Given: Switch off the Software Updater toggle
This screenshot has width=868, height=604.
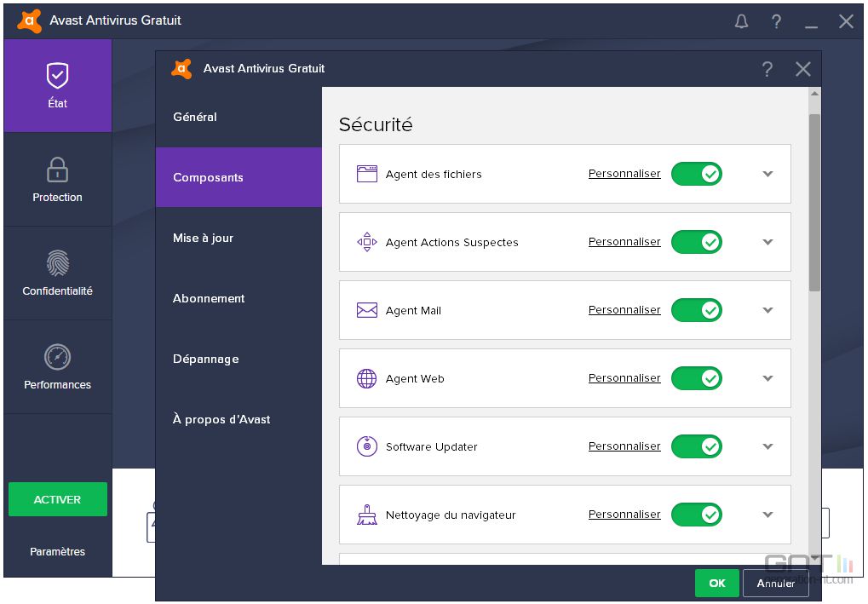Looking at the screenshot, I should [x=697, y=446].
